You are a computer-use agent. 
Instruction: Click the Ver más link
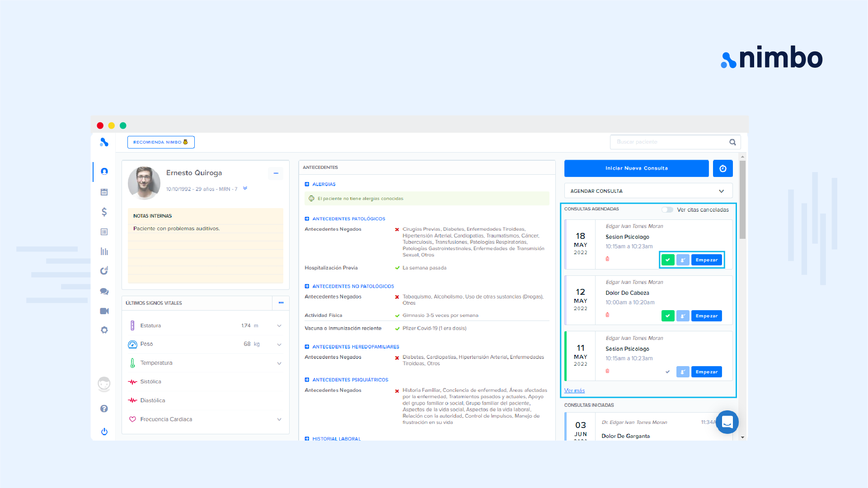pos(574,390)
